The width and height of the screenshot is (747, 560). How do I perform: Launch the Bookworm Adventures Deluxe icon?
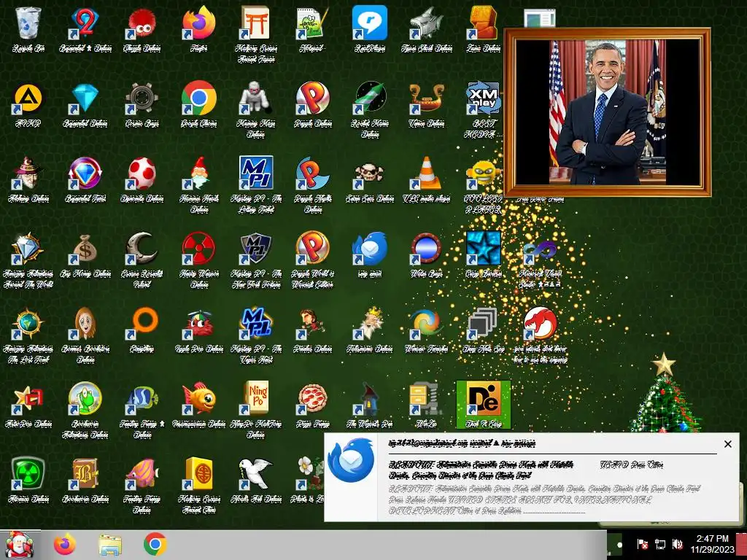tap(85, 398)
